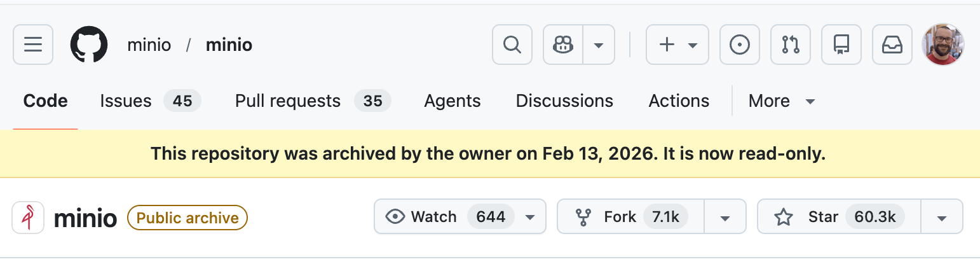The image size is (980, 271).
Task: Expand the Copilot dropdown arrow
Action: coord(598,45)
